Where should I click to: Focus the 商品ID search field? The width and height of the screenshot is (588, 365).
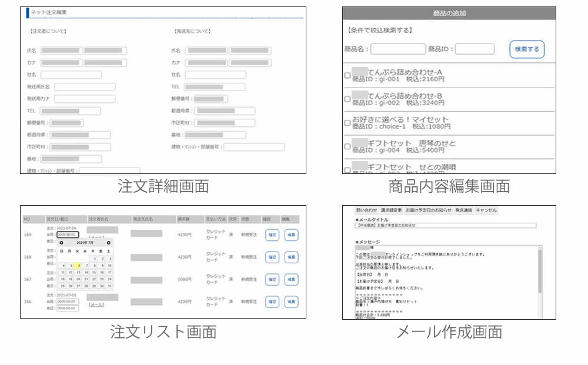[475, 49]
